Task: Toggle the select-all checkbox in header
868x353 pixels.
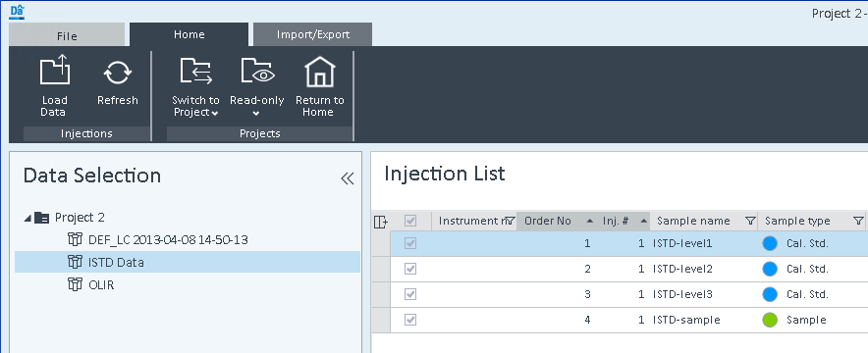Action: pyautogui.click(x=410, y=221)
